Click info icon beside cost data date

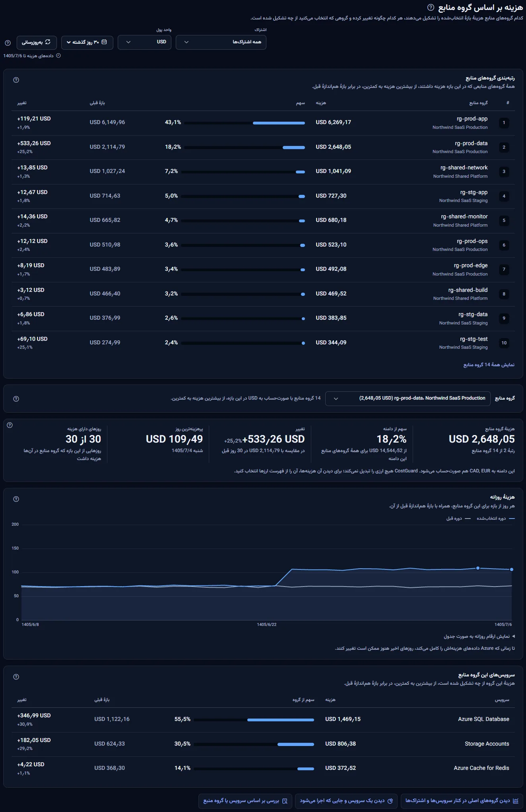58,56
